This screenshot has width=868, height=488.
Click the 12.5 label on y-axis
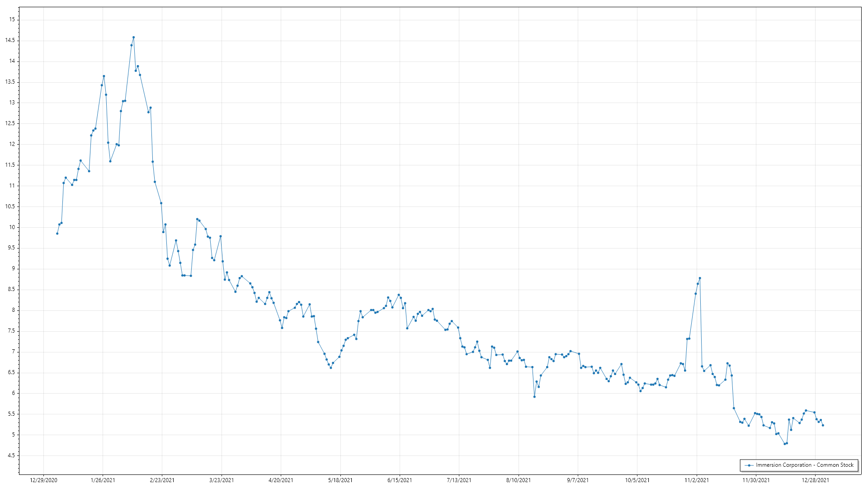click(10, 123)
